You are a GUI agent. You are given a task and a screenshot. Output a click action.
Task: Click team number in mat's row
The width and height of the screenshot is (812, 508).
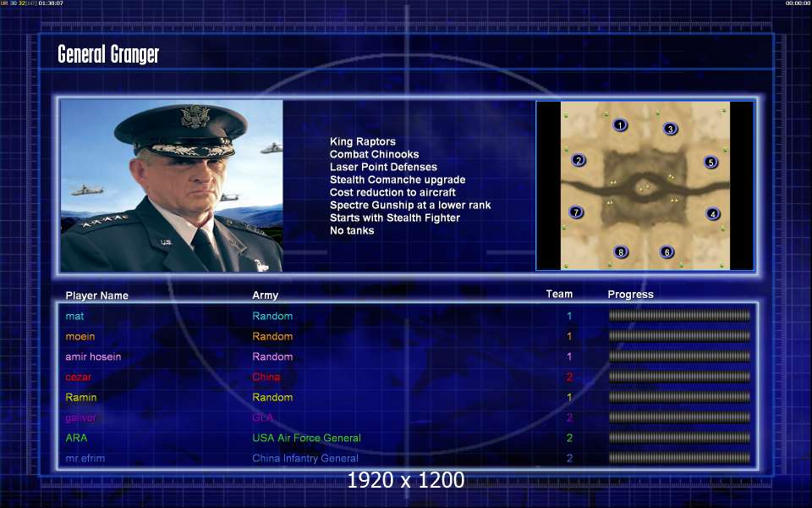[x=569, y=316]
